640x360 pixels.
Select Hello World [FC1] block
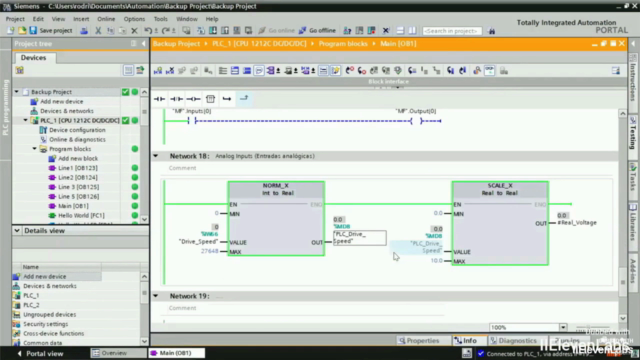pyautogui.click(x=81, y=216)
